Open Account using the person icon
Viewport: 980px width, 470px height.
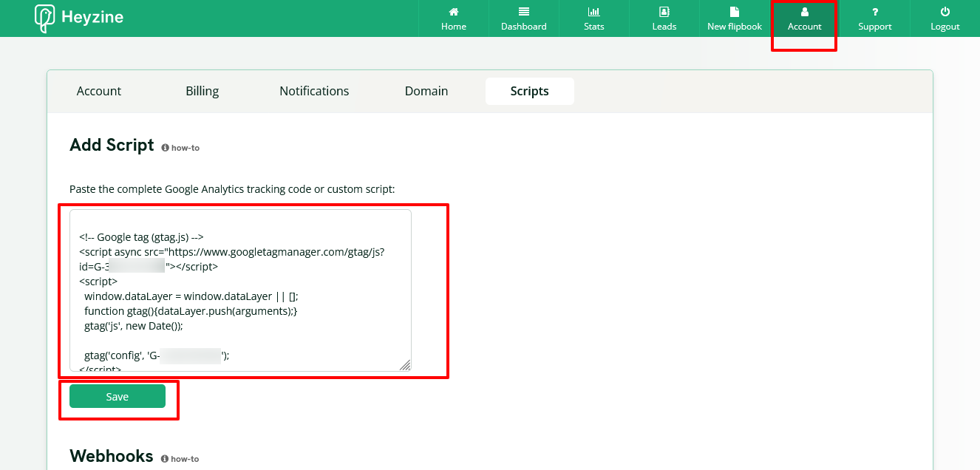pyautogui.click(x=804, y=12)
